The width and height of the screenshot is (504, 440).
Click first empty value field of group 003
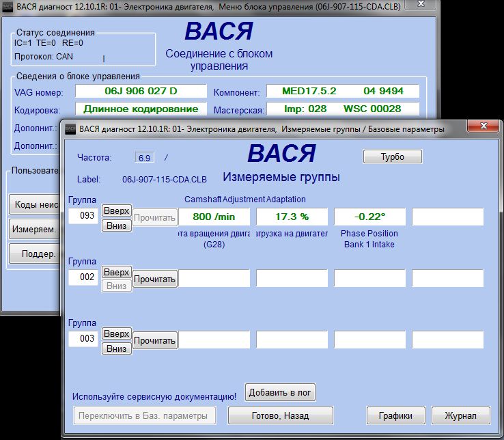click(214, 340)
